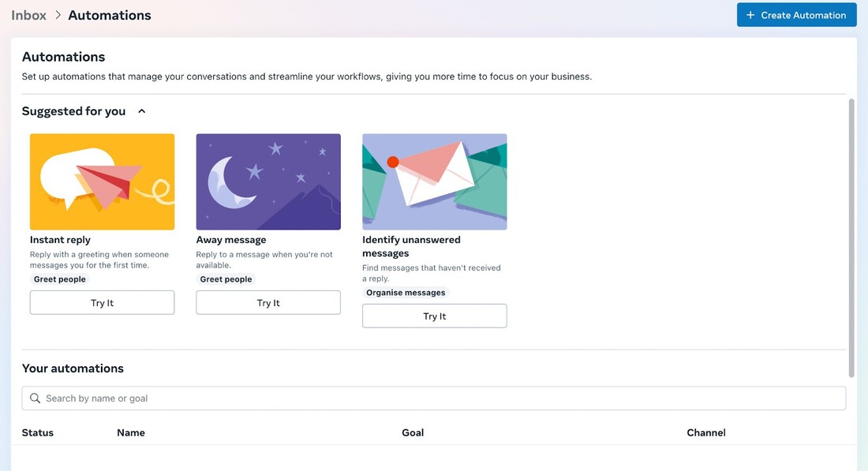
Task: Try It for Away message
Action: (268, 303)
